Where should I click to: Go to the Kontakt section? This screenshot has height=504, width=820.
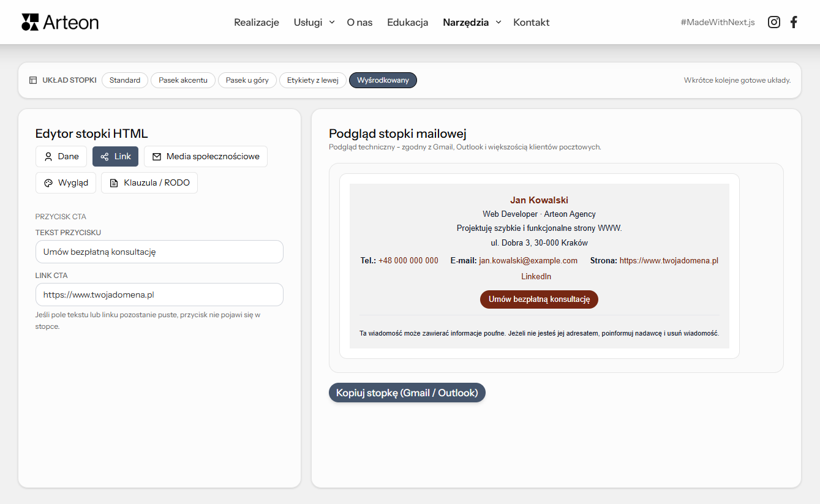tap(531, 22)
